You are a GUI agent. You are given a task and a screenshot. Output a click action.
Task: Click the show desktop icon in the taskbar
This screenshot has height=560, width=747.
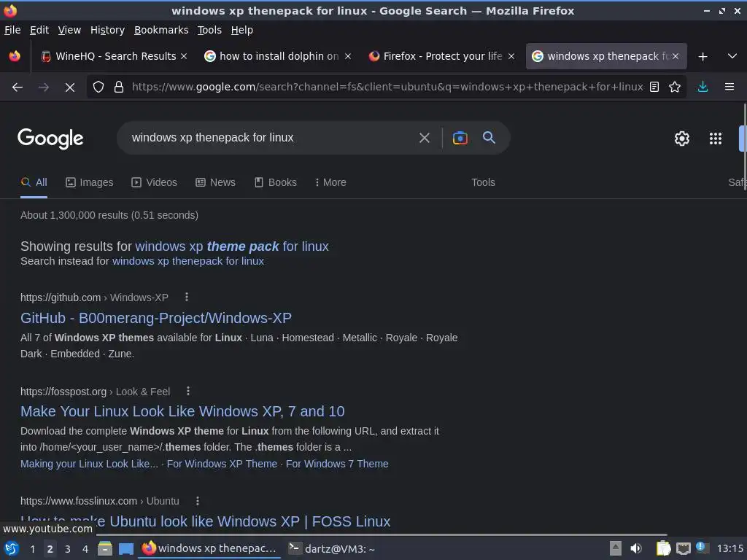click(125, 548)
